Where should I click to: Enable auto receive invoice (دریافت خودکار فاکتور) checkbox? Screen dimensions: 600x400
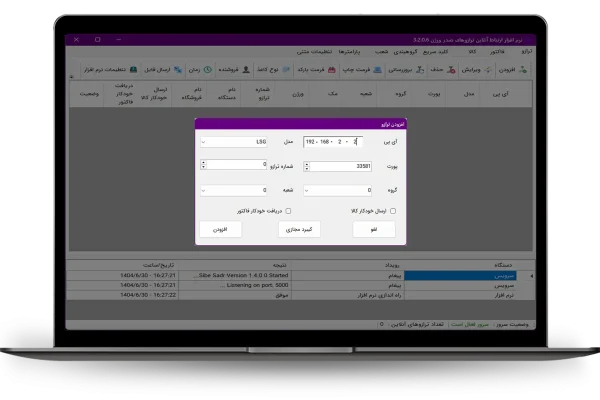(x=289, y=211)
